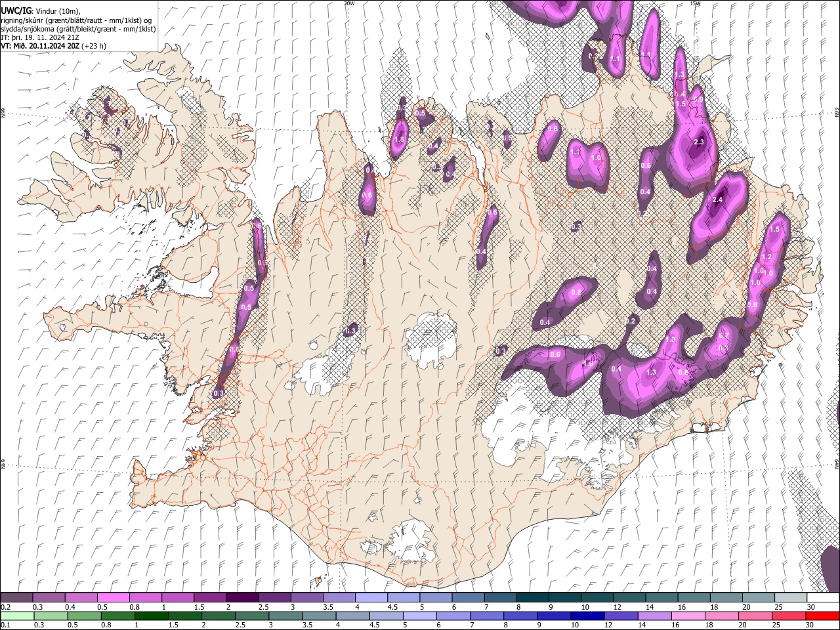Click the medium green rain swatch labeled 0.5

pos(84,616)
